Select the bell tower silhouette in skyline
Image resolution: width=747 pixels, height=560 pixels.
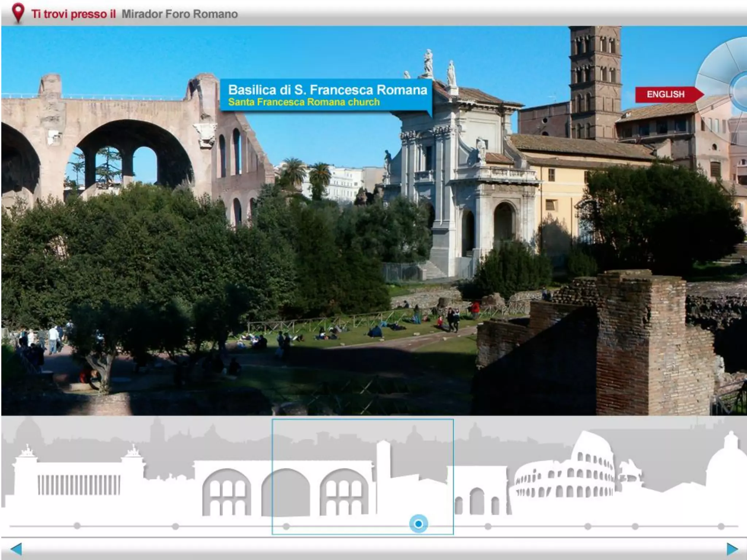coord(383,460)
